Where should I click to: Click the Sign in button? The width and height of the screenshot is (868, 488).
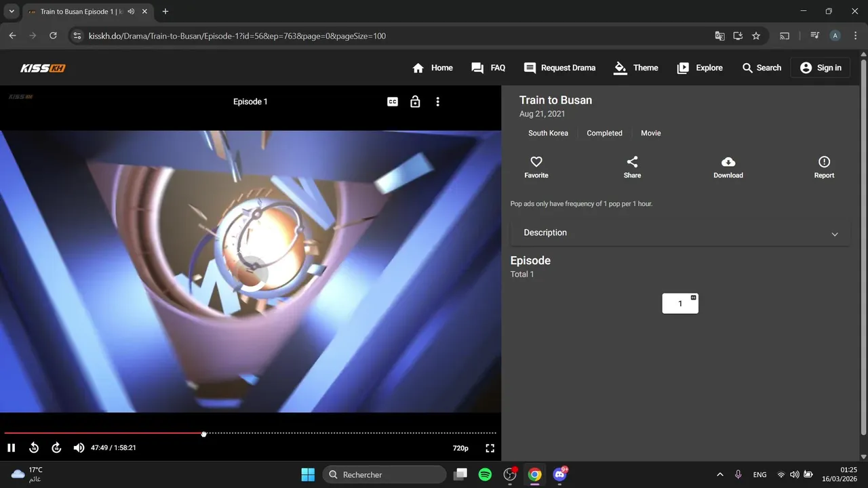(x=821, y=68)
